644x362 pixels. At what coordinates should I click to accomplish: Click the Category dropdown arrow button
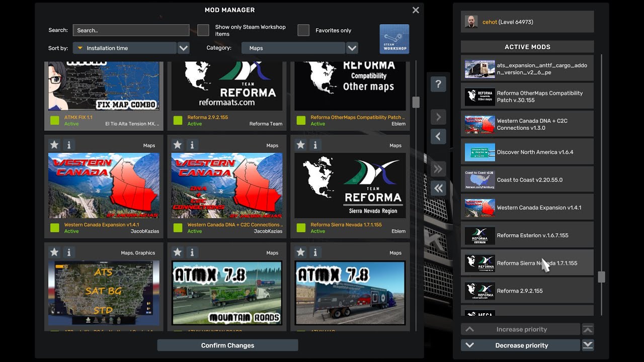pos(352,48)
